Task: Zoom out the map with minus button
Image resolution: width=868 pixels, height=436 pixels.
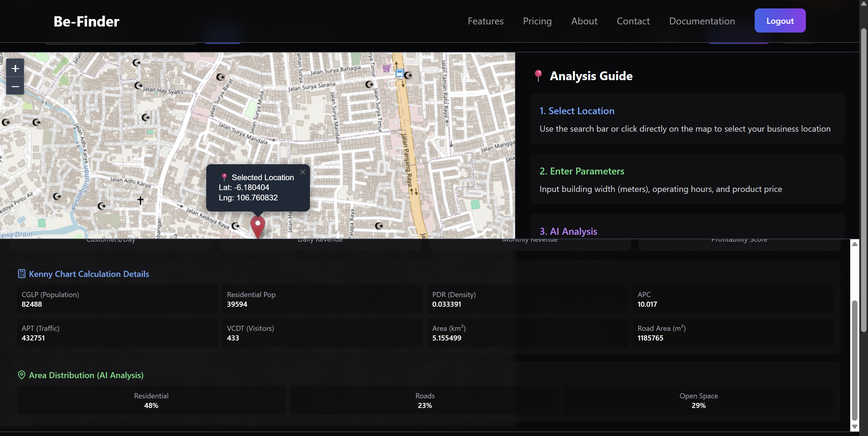Action: click(15, 86)
